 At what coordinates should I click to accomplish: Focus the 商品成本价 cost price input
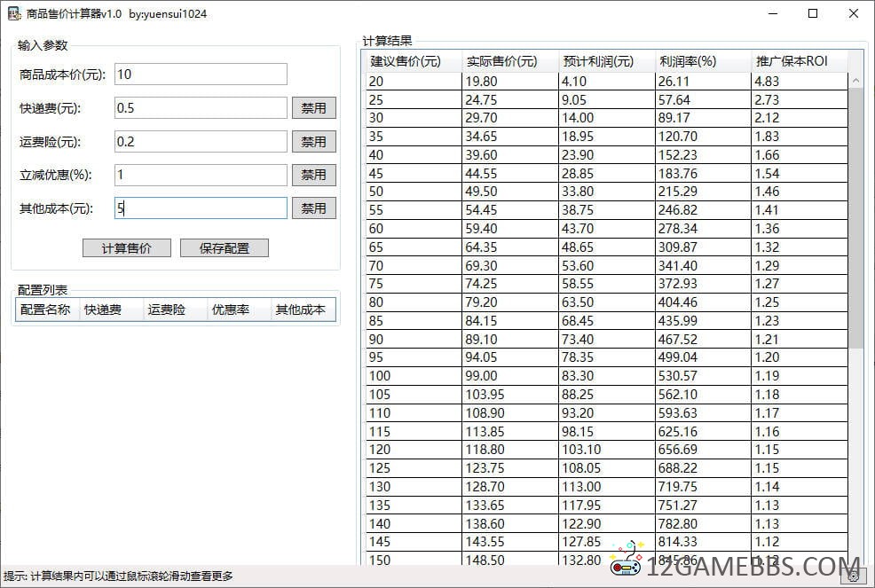(x=201, y=74)
